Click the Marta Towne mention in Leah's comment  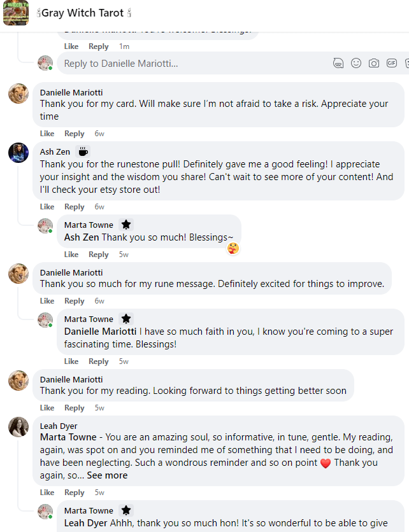(x=68, y=437)
